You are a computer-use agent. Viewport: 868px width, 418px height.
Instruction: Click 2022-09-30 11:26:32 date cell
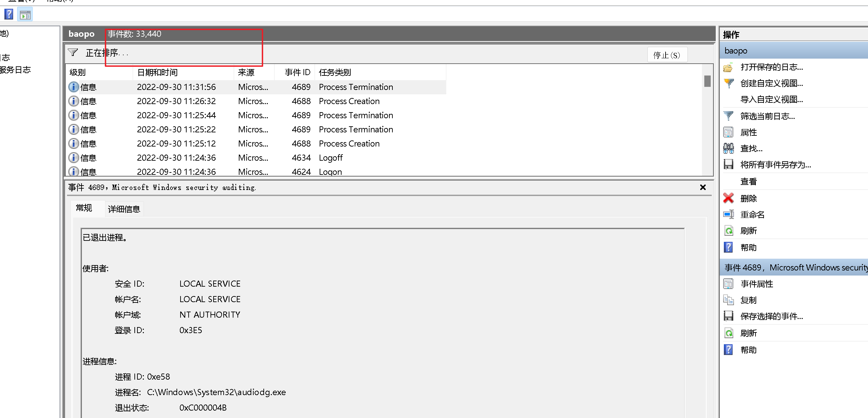coord(176,101)
